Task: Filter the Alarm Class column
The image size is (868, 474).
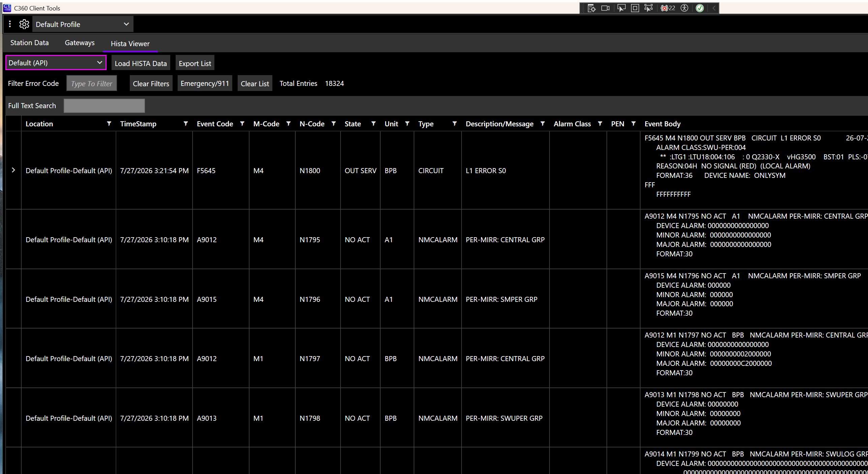Action: pos(600,124)
